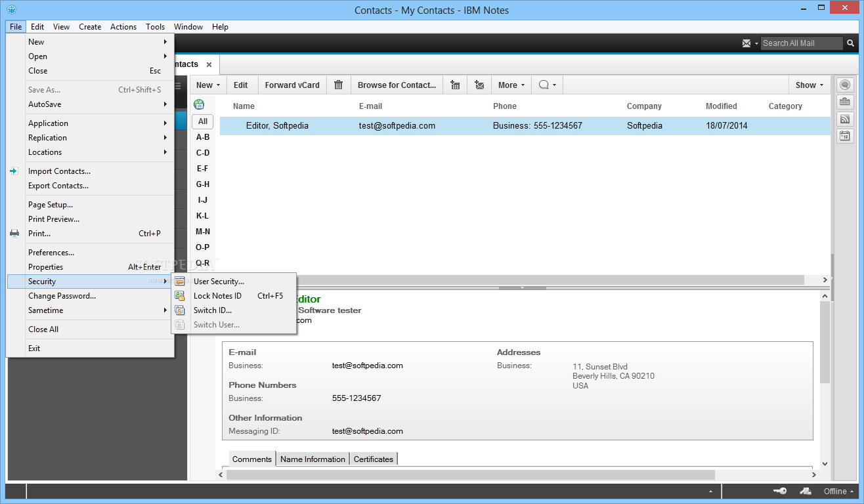This screenshot has width=864, height=504.
Task: Select the A-B alphabet index
Action: click(x=203, y=137)
